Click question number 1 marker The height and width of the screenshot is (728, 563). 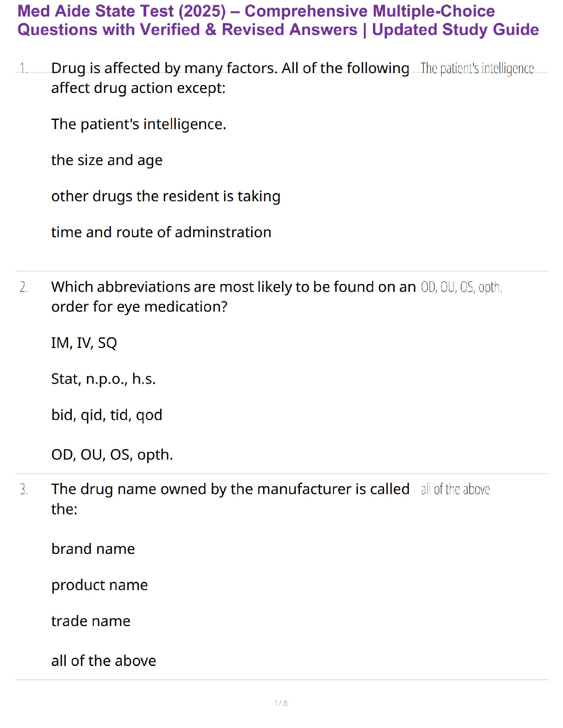(23, 68)
